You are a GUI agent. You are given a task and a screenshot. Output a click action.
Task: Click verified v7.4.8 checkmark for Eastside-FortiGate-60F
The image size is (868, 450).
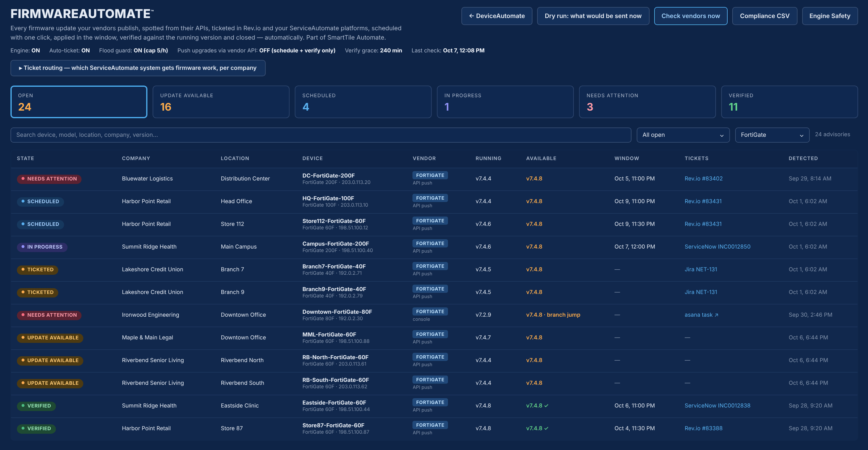tap(537, 406)
